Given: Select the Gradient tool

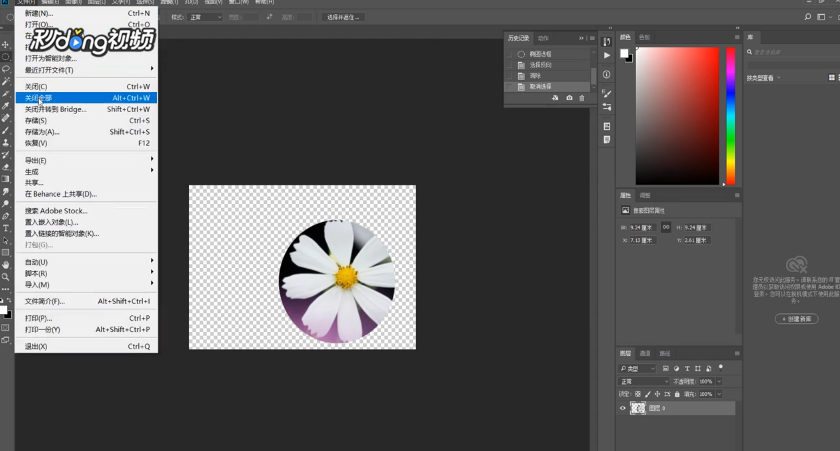Looking at the screenshot, I should (6, 179).
